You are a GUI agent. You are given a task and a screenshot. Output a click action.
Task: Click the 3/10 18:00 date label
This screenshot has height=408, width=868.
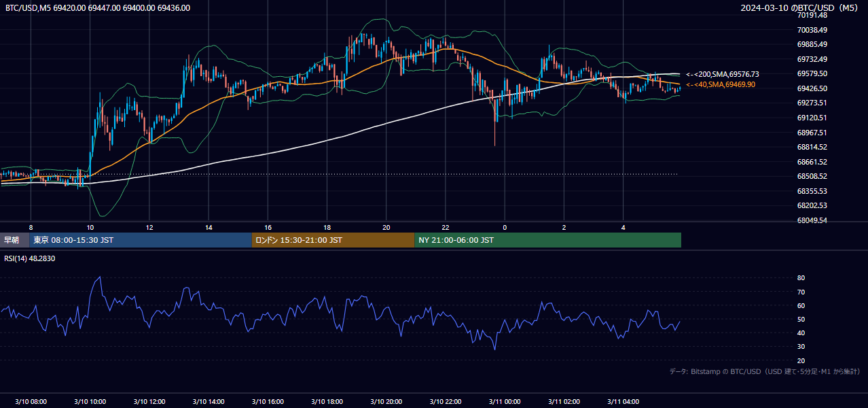pos(327,402)
